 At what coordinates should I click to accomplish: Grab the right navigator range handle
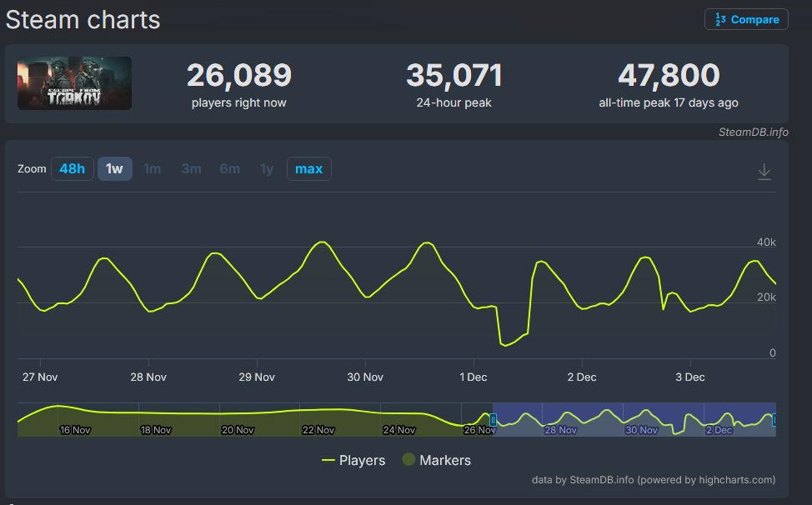pos(774,420)
